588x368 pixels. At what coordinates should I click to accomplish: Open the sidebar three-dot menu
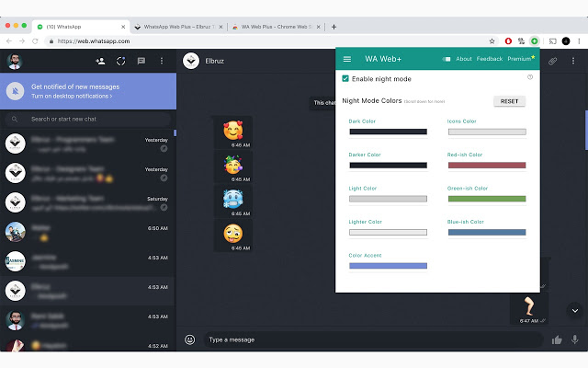click(x=162, y=61)
